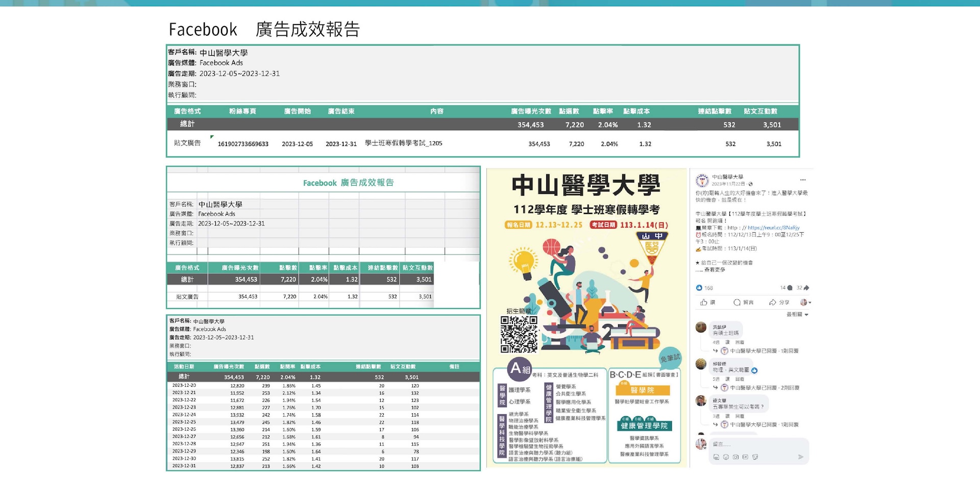Click the camera photo icon in comment box

click(x=736, y=457)
